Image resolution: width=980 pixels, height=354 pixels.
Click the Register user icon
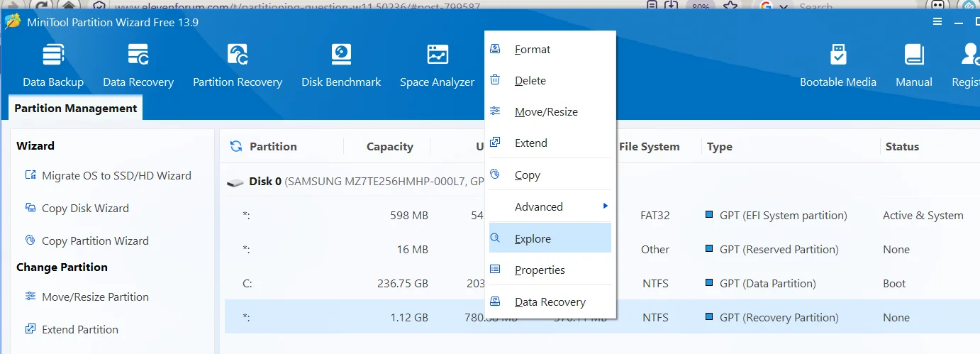click(971, 55)
